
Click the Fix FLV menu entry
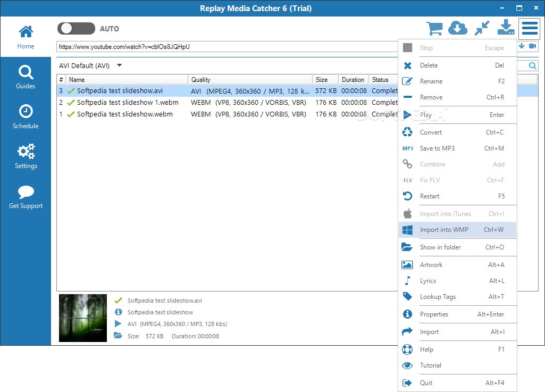point(457,180)
